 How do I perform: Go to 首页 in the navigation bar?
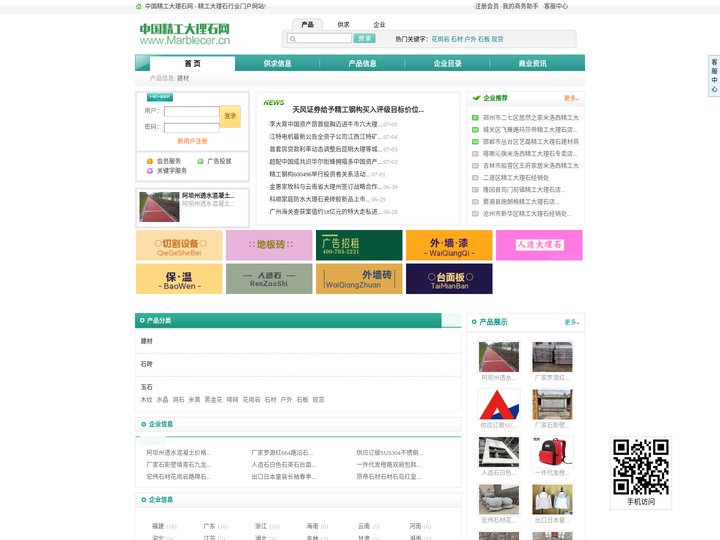point(192,63)
